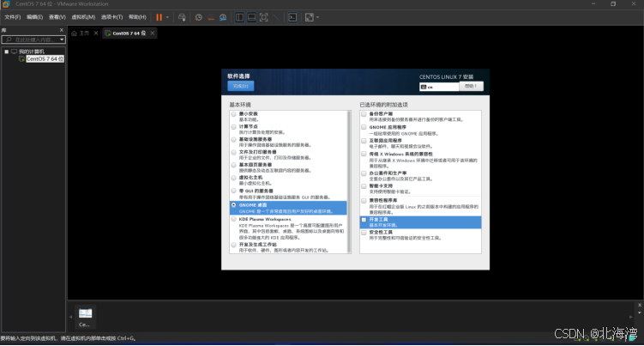
Task: Select CentOS 7 64 位 in library tree
Action: [45, 59]
